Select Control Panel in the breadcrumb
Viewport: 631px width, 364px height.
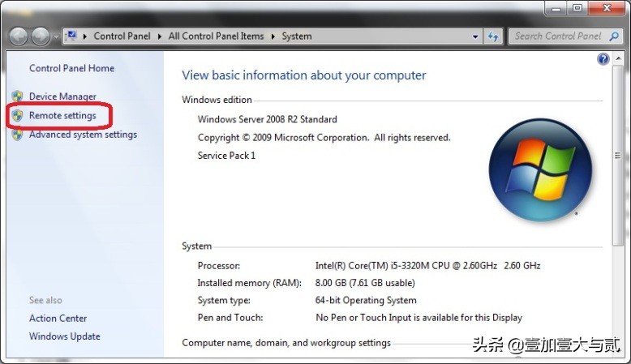[x=122, y=36]
